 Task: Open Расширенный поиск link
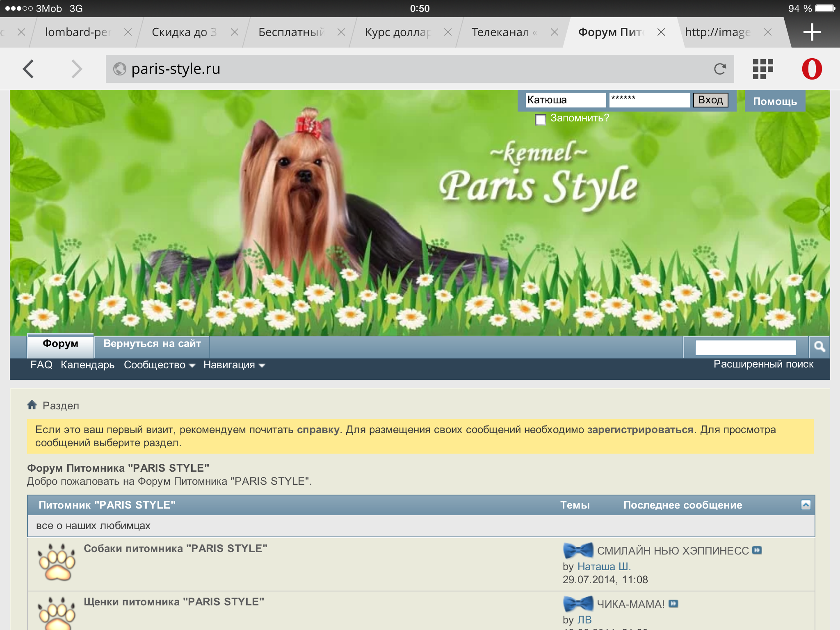(x=763, y=364)
